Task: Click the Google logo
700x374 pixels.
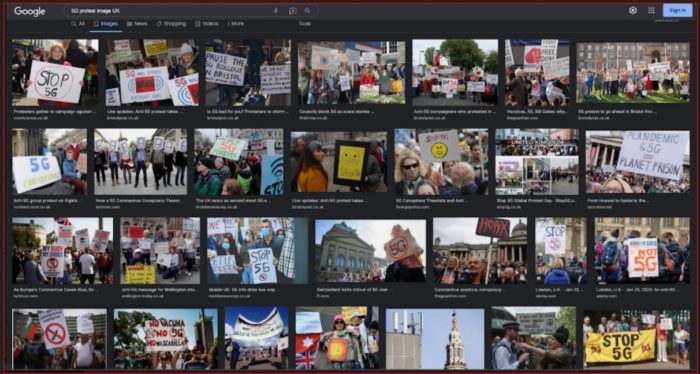Action: click(x=29, y=12)
